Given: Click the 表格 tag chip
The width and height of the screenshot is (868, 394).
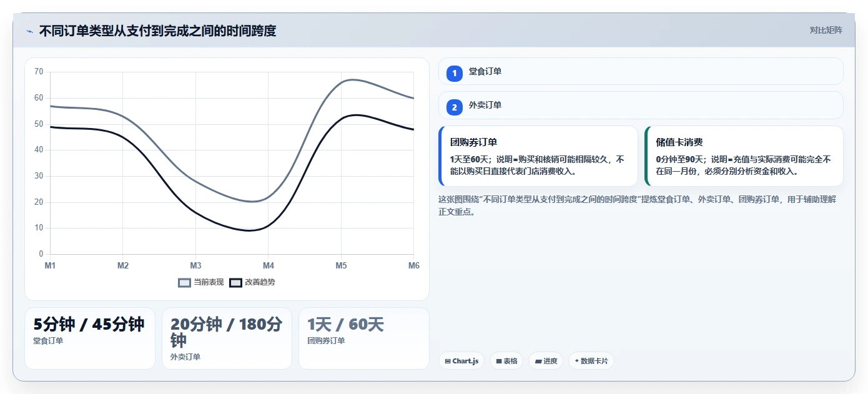Looking at the screenshot, I should [x=506, y=361].
